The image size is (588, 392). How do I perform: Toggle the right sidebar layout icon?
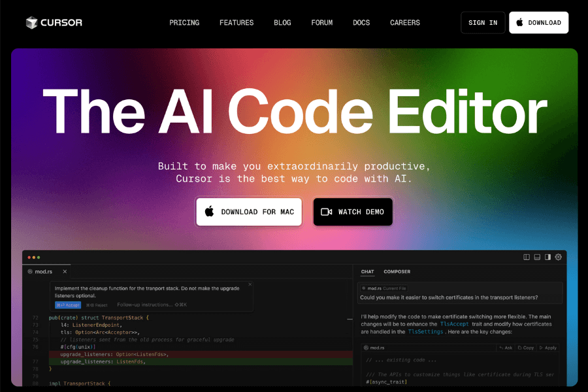[547, 257]
